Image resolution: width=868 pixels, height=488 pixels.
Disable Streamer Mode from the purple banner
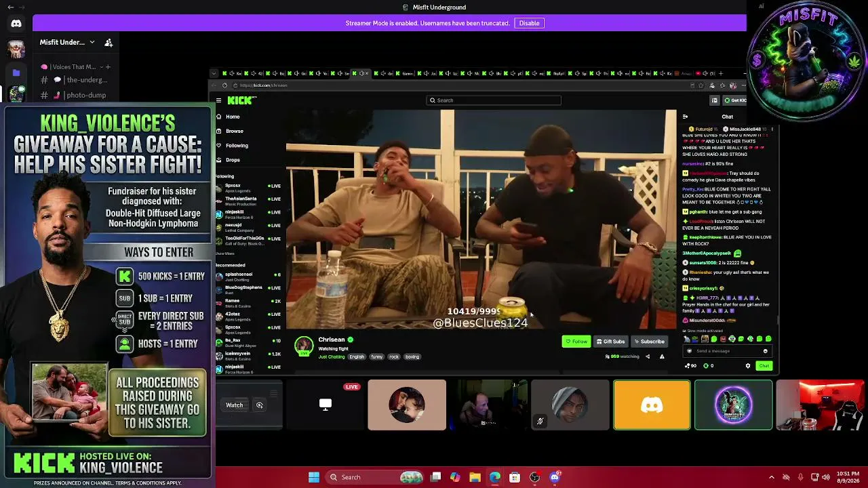529,23
